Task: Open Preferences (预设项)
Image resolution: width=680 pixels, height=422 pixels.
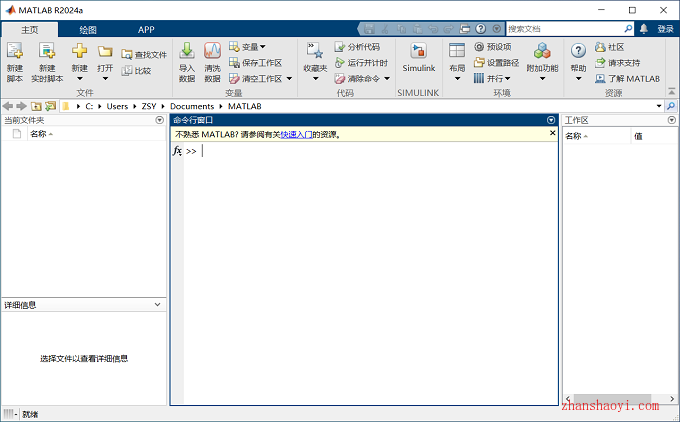Action: click(x=493, y=47)
